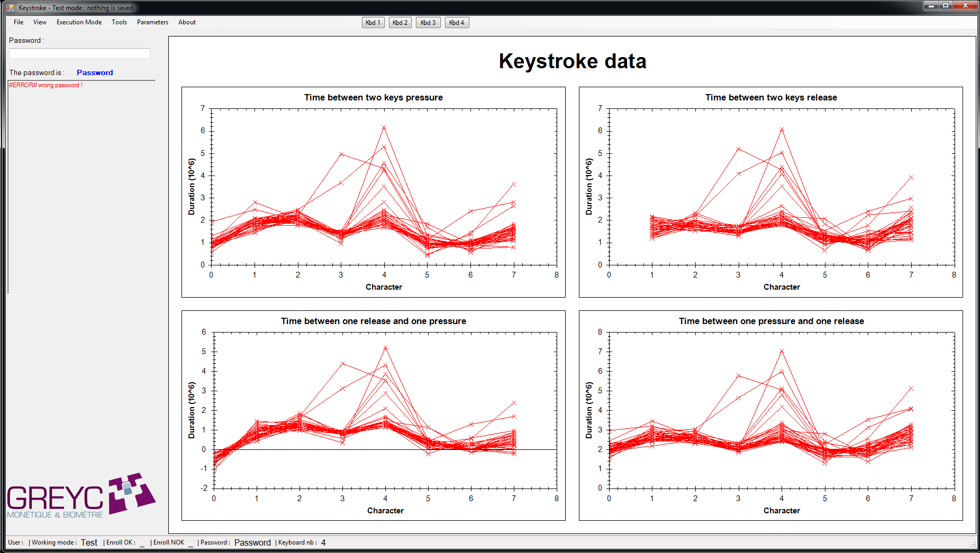Open the File menu
The width and height of the screenshot is (980, 553).
[x=18, y=22]
